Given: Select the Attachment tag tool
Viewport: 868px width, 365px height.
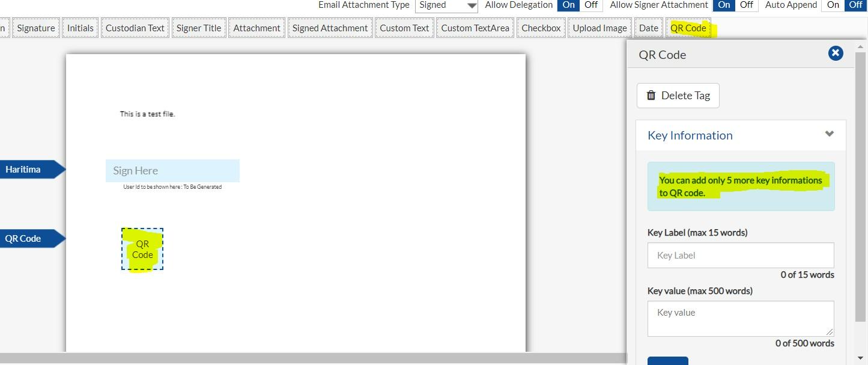Looking at the screenshot, I should click(257, 28).
